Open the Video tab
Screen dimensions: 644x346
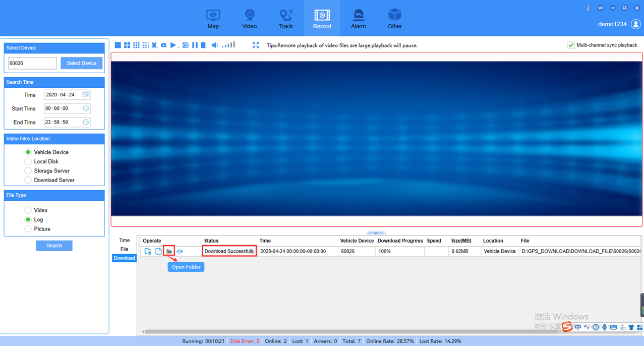point(250,19)
